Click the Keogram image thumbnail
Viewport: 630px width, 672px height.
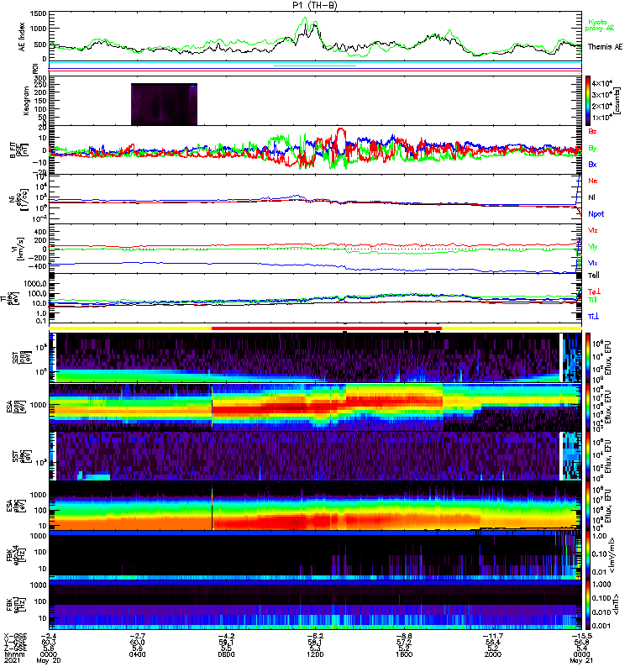(164, 104)
